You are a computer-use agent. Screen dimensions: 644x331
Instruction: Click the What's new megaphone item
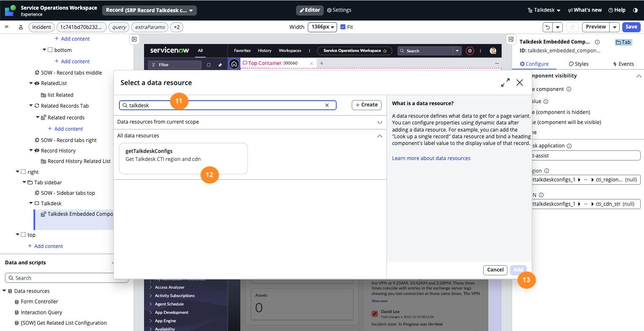[585, 10]
